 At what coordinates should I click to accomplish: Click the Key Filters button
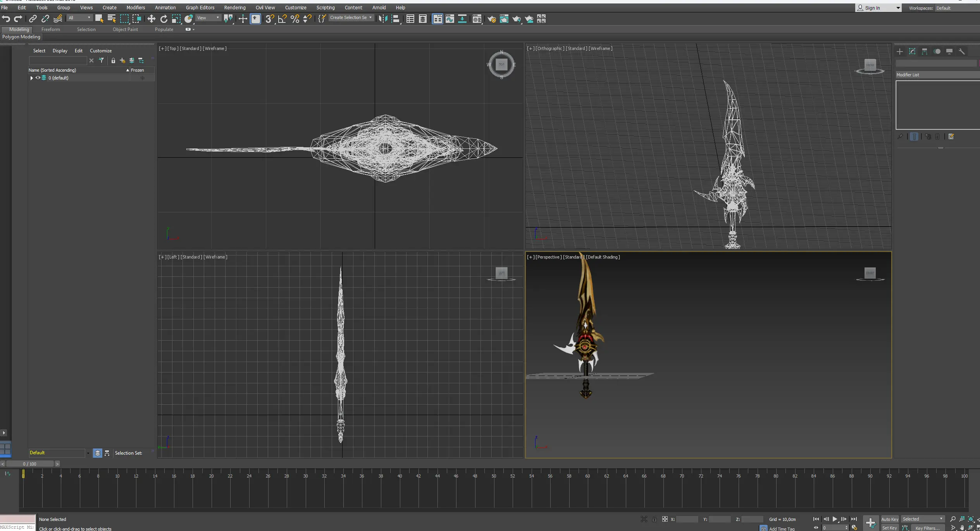(927, 528)
